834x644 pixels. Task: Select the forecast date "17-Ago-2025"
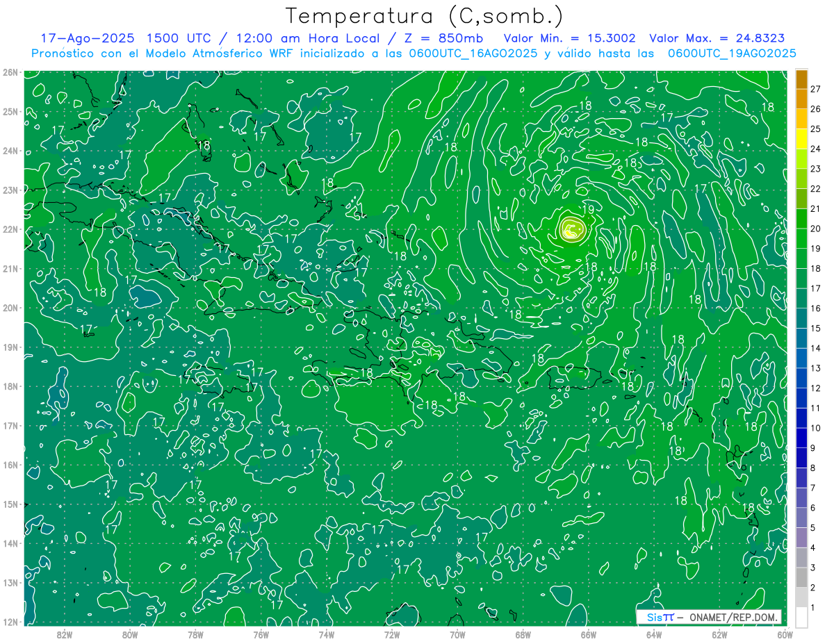pyautogui.click(x=87, y=38)
